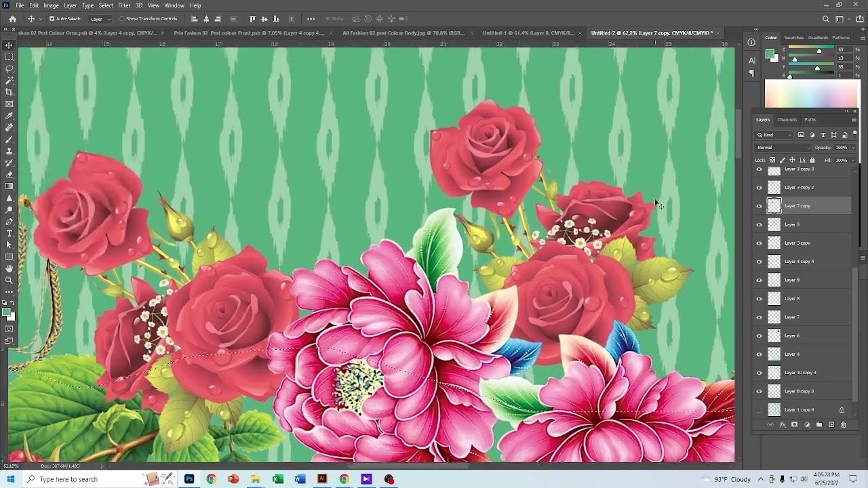Open Properties info panel icon
868x488 pixels.
click(751, 42)
